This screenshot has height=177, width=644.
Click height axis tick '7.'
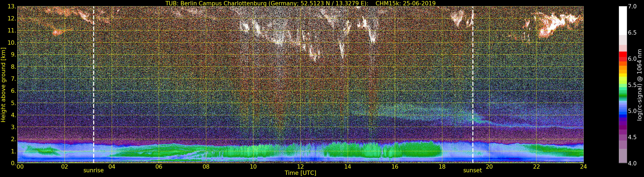pyautogui.click(x=14, y=79)
